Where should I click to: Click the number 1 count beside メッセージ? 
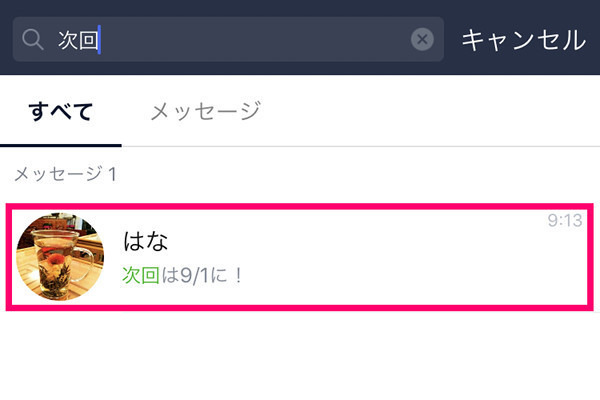point(112,174)
